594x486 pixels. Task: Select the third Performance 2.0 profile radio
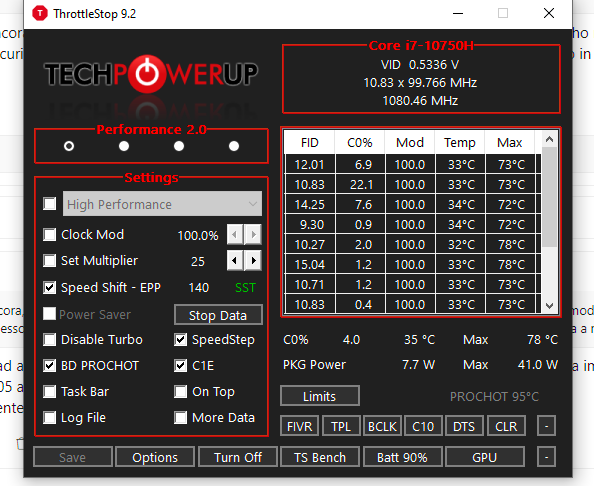point(179,146)
